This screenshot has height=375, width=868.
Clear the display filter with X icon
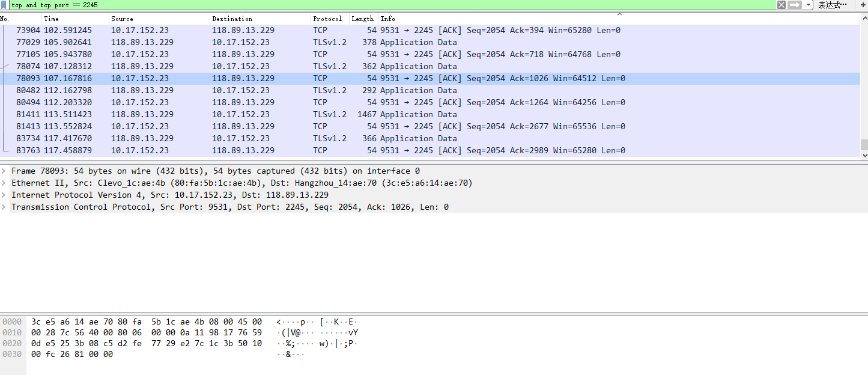tap(781, 5)
